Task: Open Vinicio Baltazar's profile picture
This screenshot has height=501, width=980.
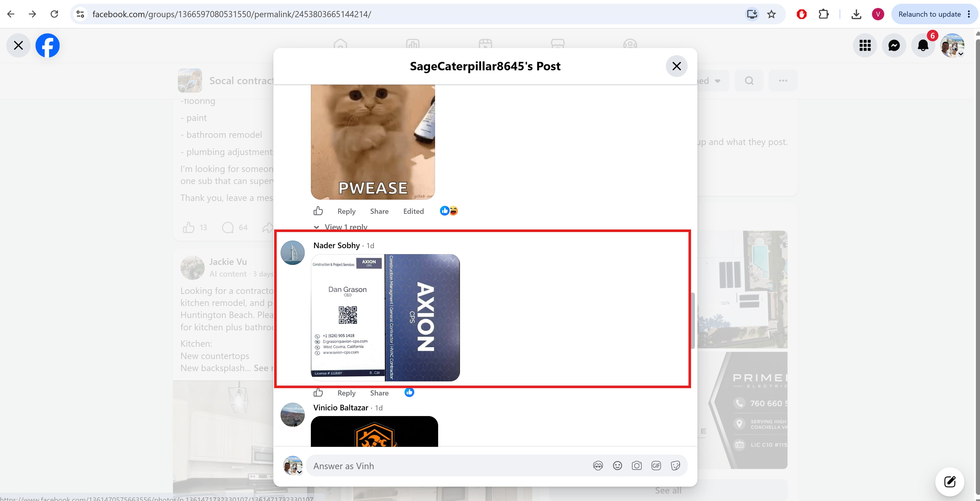Action: [293, 415]
